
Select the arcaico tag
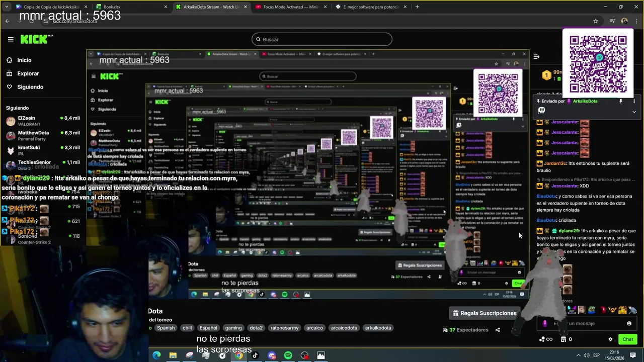click(314, 328)
